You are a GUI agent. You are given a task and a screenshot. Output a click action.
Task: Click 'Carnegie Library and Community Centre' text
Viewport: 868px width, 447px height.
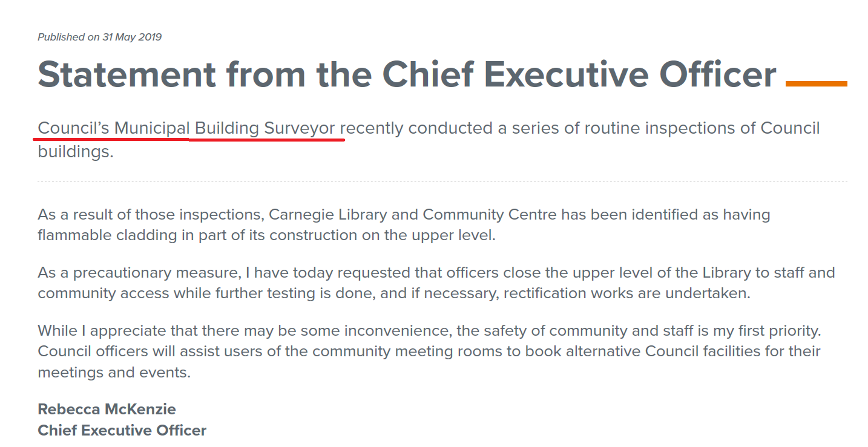(x=413, y=215)
